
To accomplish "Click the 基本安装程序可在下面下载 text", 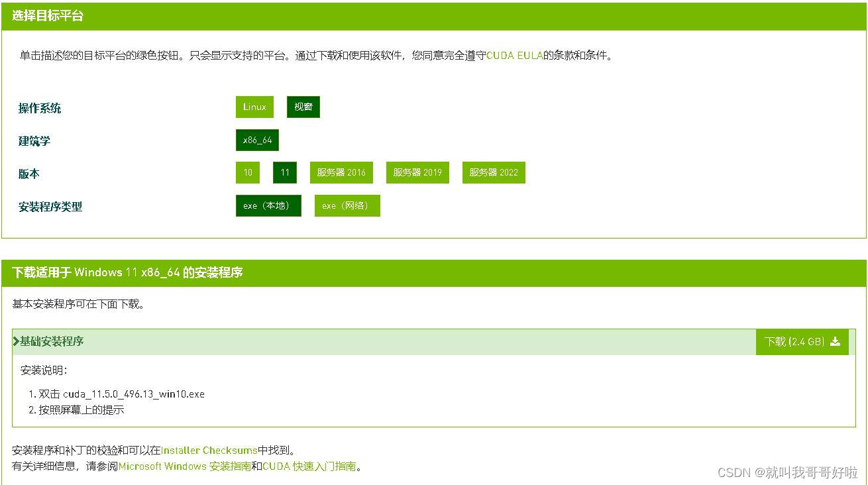I will [78, 305].
